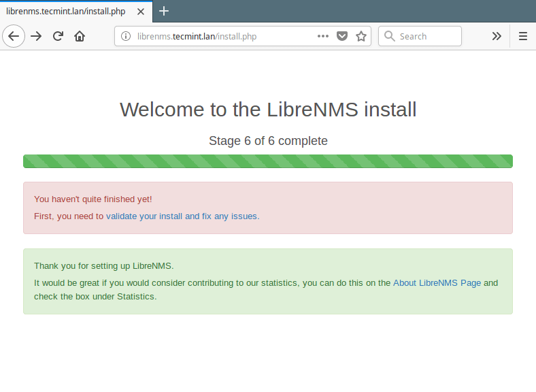Viewport: 536px width, 392px height.
Task: Click 'Thank you for setting up LibreNMS.' text
Action: (104, 266)
